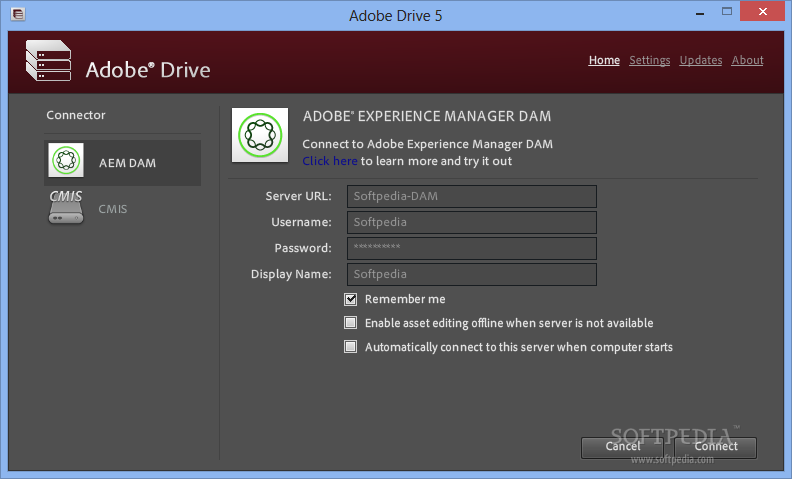Focus the Server URL input field

(x=472, y=197)
